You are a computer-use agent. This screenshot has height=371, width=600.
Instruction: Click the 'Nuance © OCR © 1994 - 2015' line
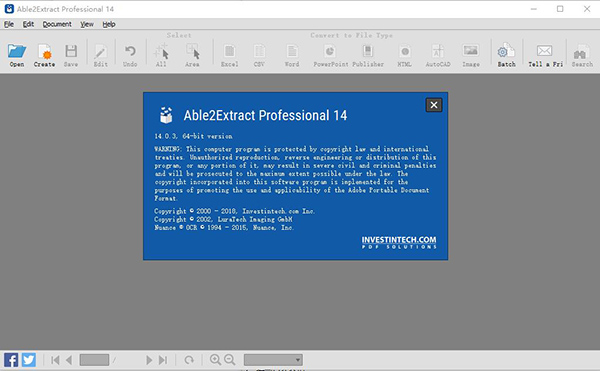[x=224, y=228]
